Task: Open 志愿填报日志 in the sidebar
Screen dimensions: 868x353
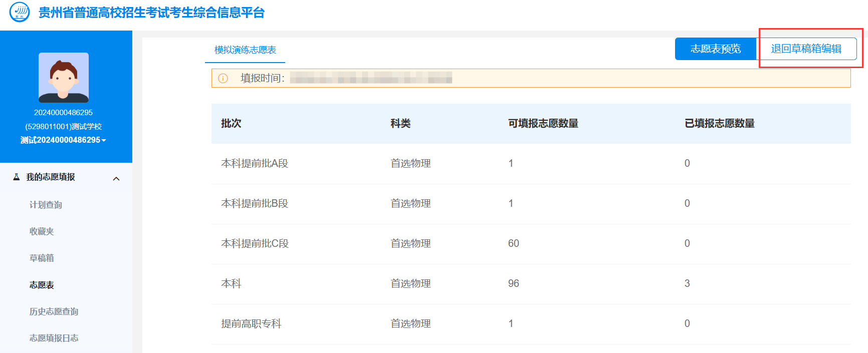Action: click(x=54, y=338)
